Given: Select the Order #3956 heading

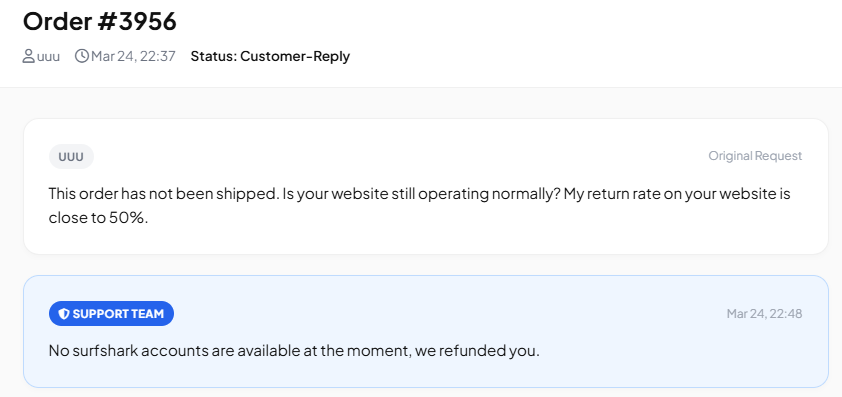Looking at the screenshot, I should click(100, 21).
